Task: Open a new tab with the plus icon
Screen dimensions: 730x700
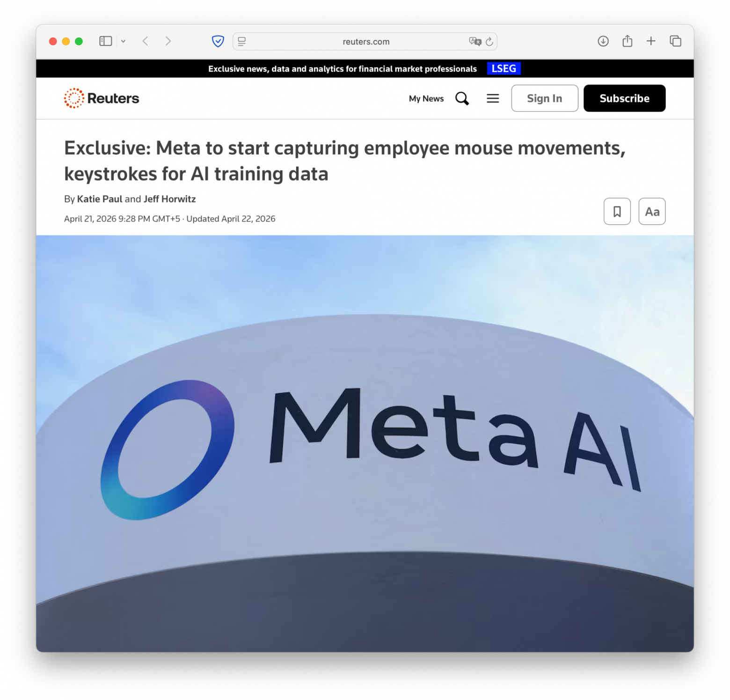Action: pos(651,41)
